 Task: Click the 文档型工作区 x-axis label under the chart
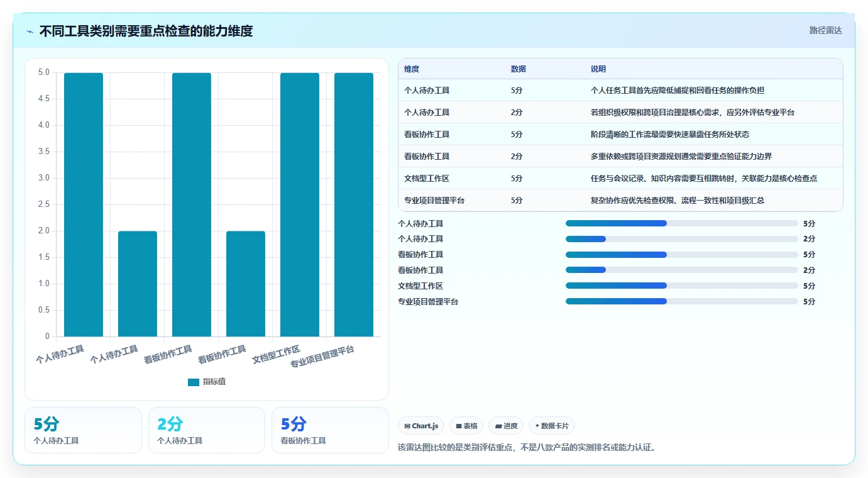pyautogui.click(x=276, y=355)
